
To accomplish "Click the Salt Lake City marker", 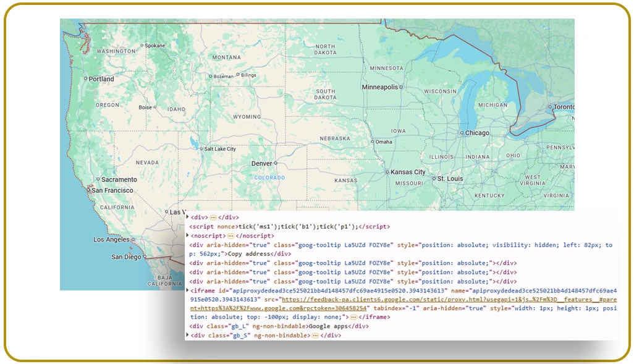I will click(x=201, y=149).
